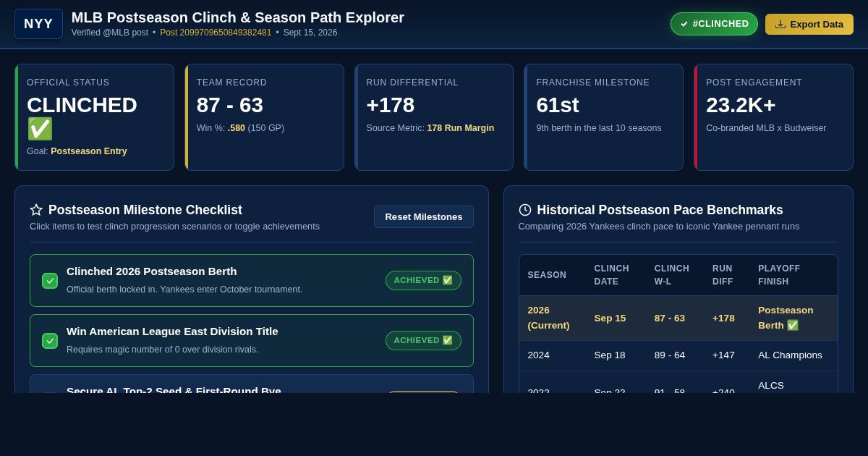Click the MLB Postseason Clinch & Season Path Explorer title
868x456 pixels.
tap(238, 17)
